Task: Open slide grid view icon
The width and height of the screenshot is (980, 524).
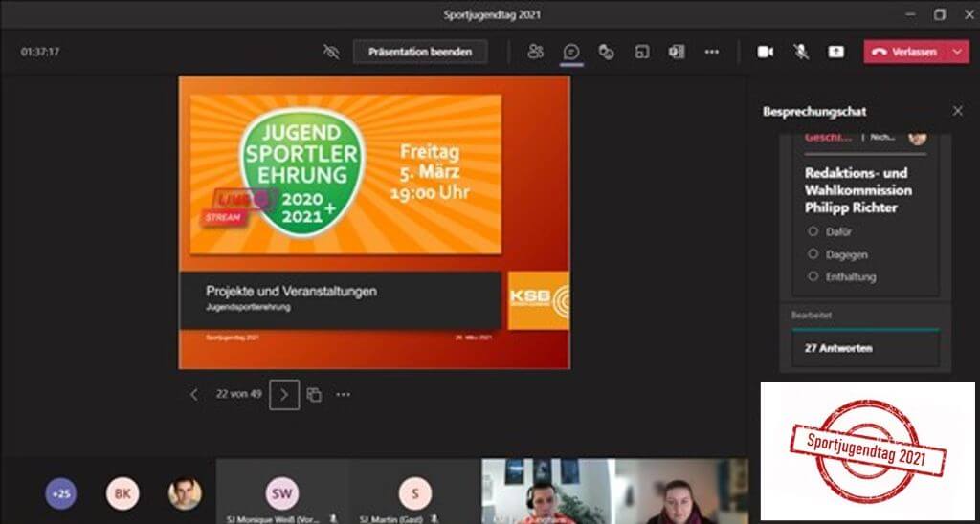Action: click(314, 394)
